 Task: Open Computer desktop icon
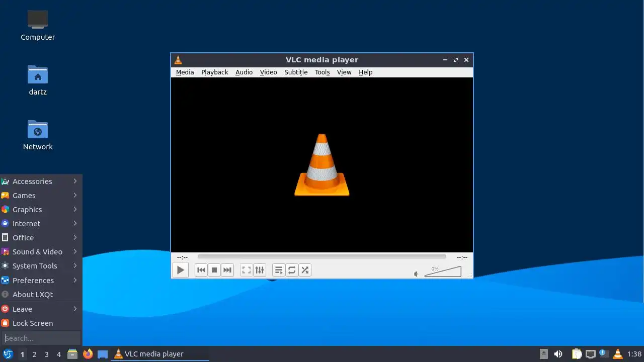tap(38, 25)
